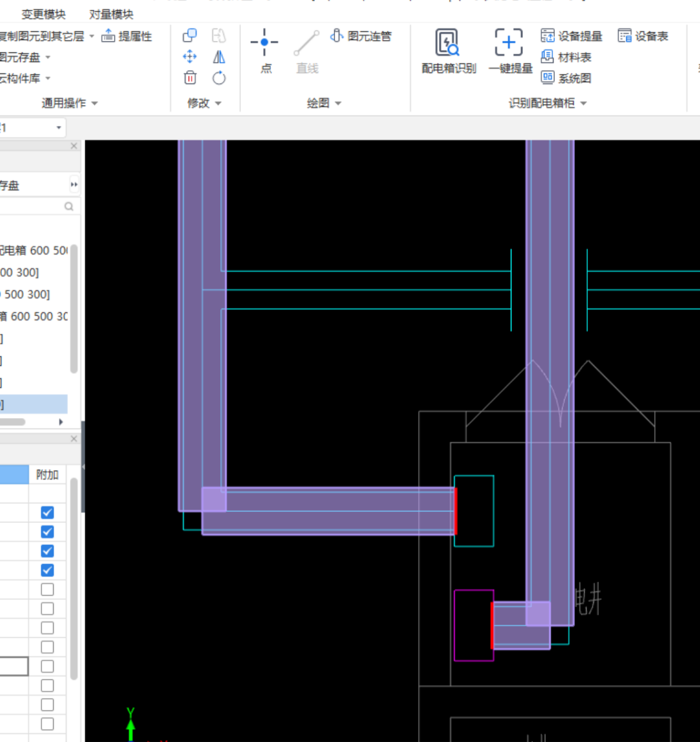Click 设备提量 in the ribbon
700x742 pixels.
(571, 36)
